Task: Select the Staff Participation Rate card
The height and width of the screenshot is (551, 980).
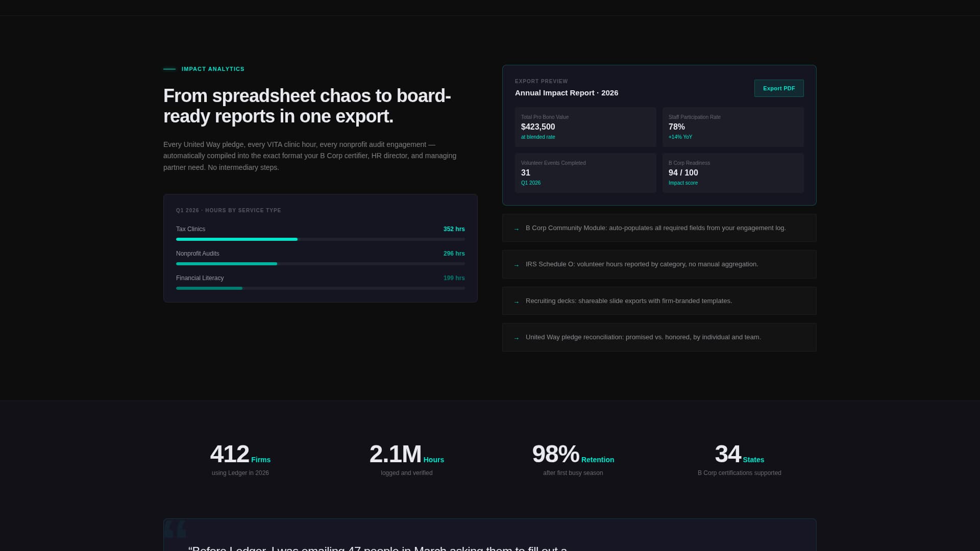Action: (x=732, y=127)
